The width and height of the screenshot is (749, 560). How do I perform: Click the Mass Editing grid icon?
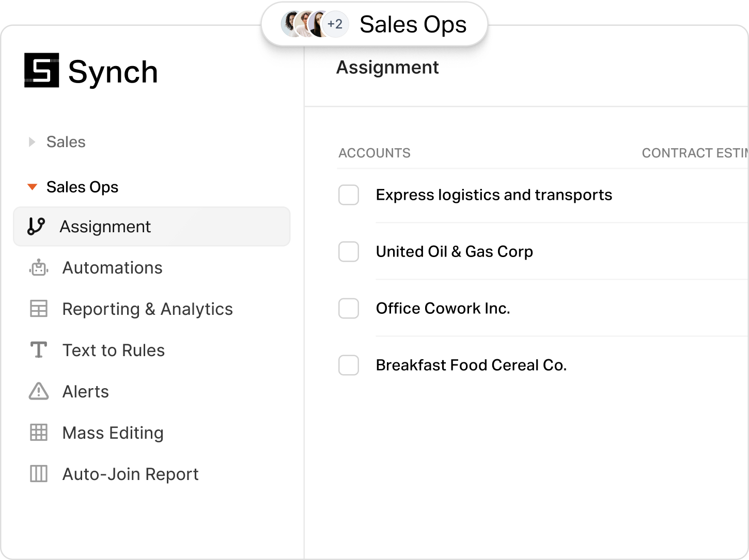pyautogui.click(x=38, y=433)
